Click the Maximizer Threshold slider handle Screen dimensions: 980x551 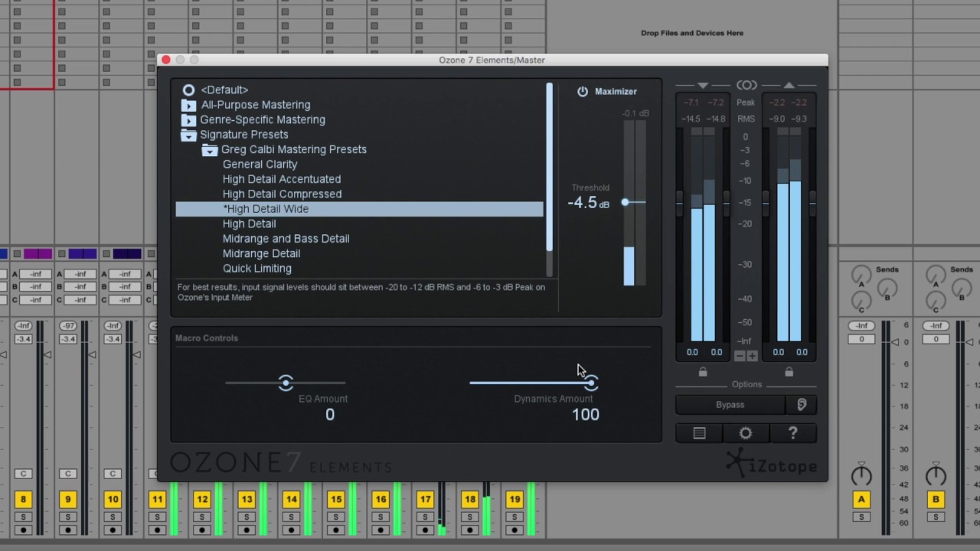click(626, 202)
